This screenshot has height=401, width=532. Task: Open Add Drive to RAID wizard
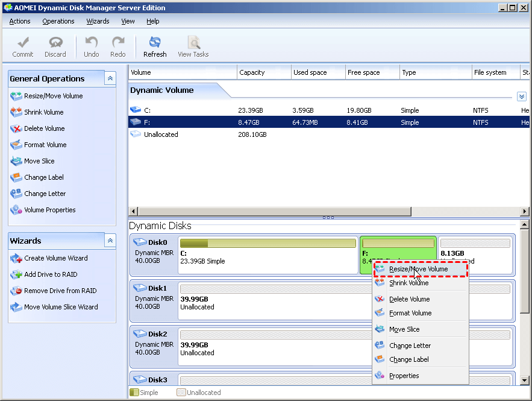(51, 274)
